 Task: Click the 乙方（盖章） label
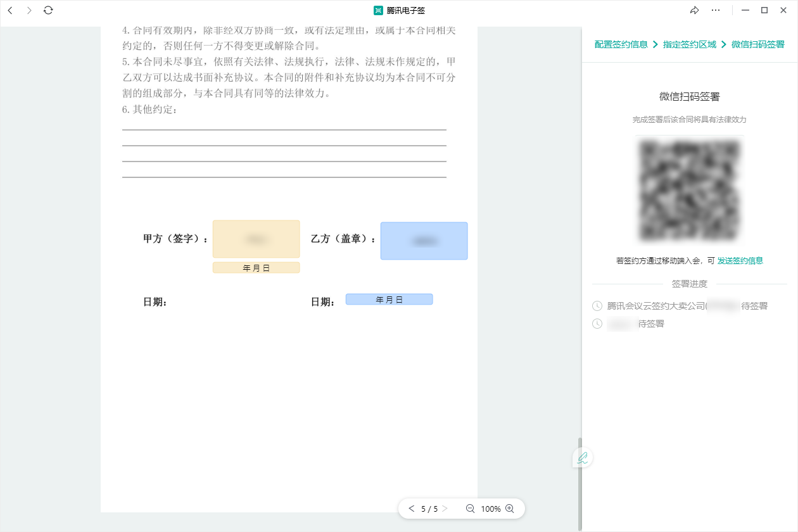tap(344, 239)
